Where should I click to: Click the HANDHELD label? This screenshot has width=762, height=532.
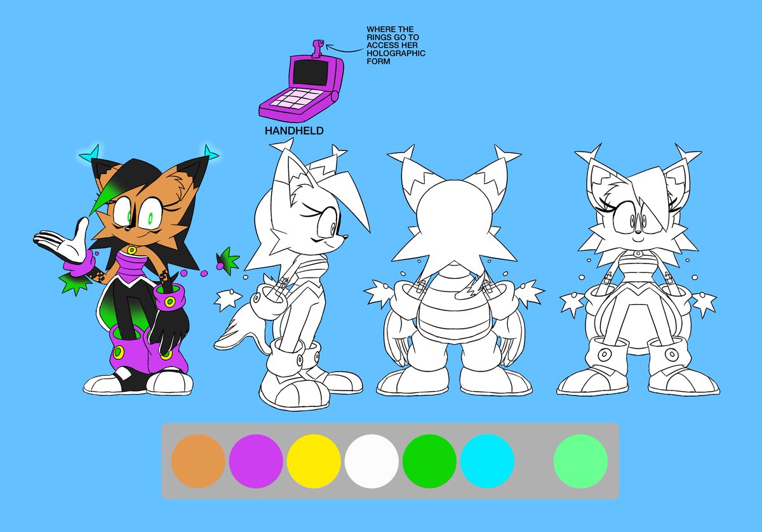click(x=294, y=131)
